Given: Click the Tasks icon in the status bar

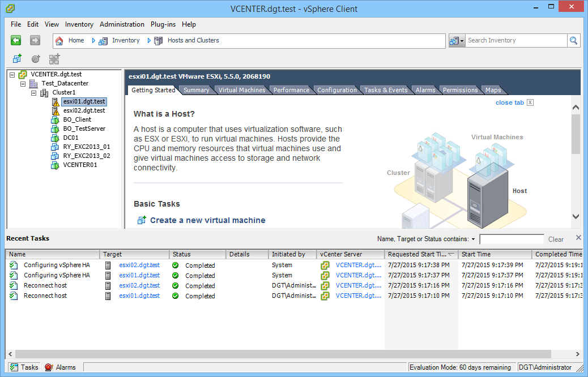Looking at the screenshot, I should point(14,367).
